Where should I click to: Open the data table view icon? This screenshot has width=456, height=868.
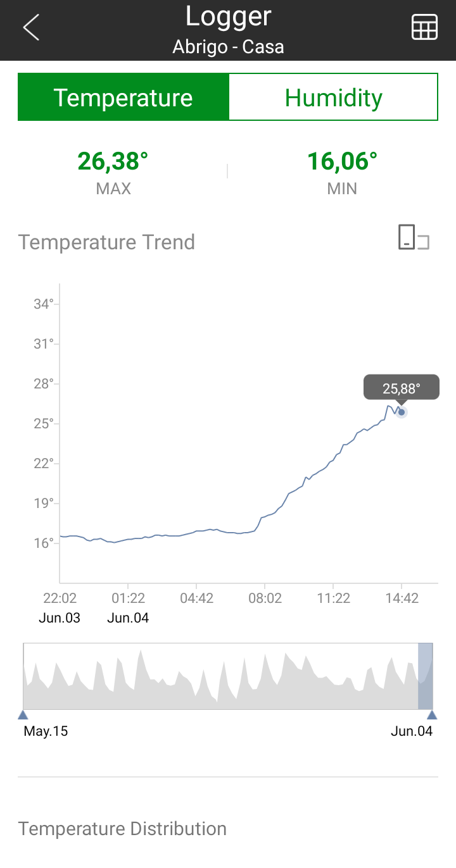coord(424,28)
